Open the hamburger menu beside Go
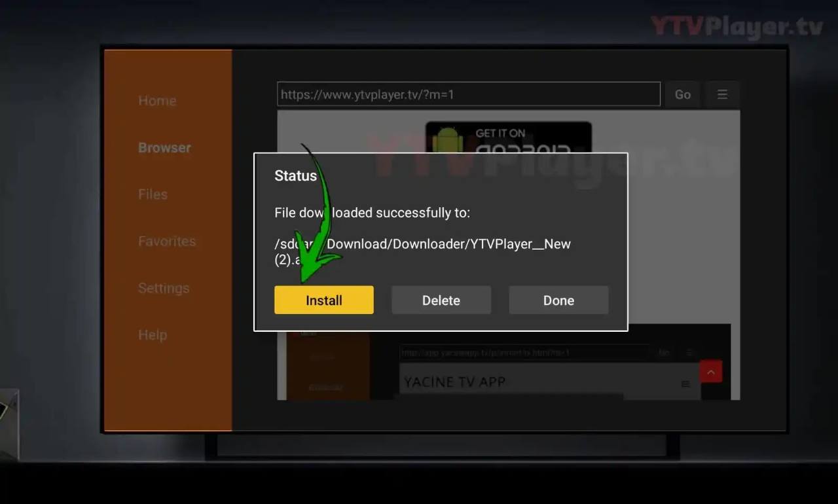The height and width of the screenshot is (504, 838). [722, 95]
